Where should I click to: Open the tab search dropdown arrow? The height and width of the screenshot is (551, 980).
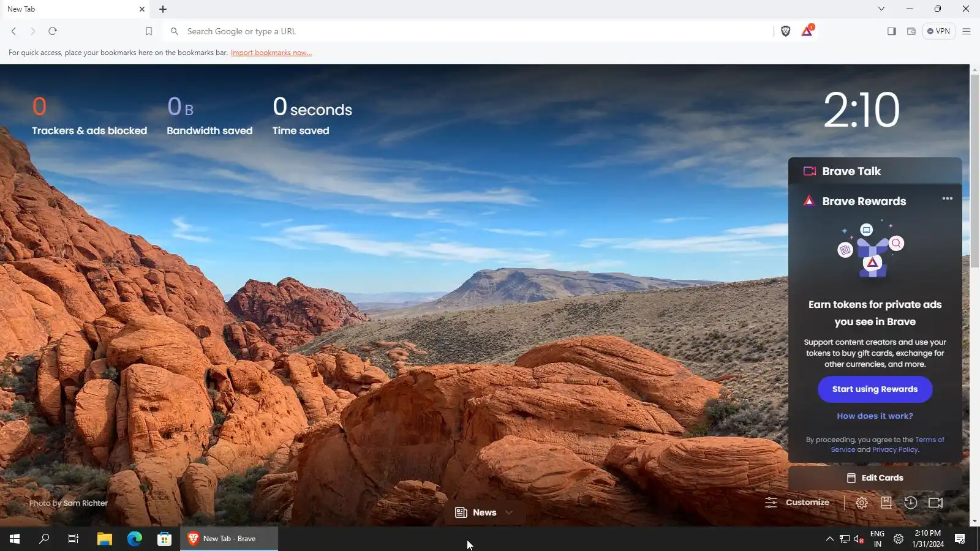[x=881, y=9]
